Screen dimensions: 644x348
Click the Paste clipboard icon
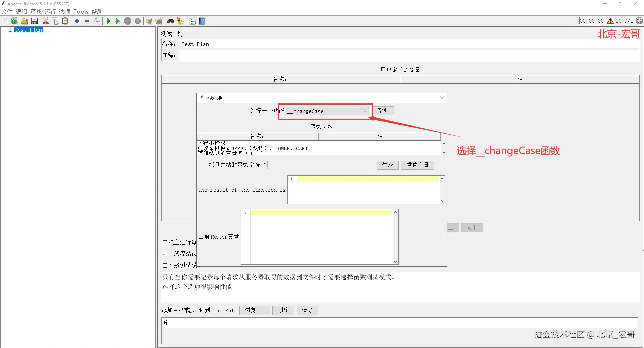pyautogui.click(x=66, y=21)
